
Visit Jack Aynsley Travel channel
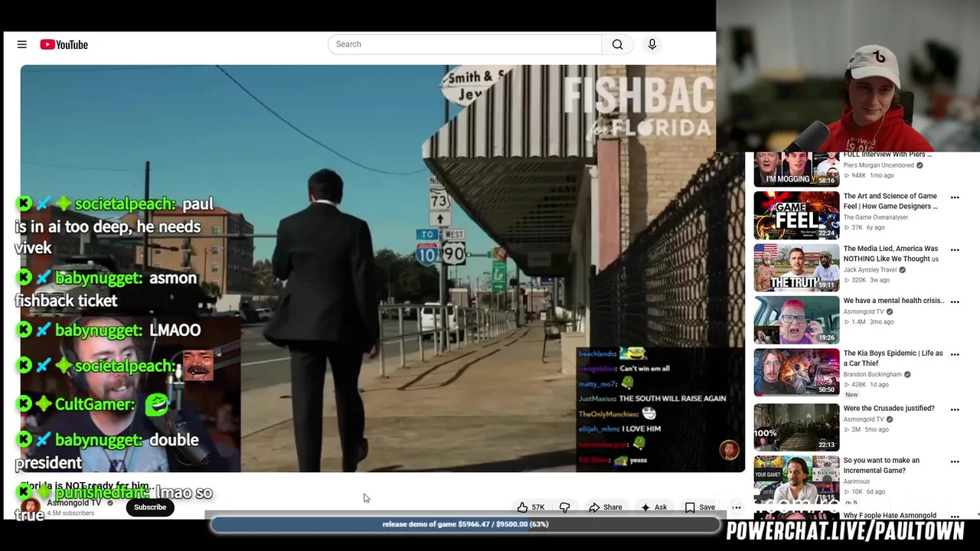(870, 270)
